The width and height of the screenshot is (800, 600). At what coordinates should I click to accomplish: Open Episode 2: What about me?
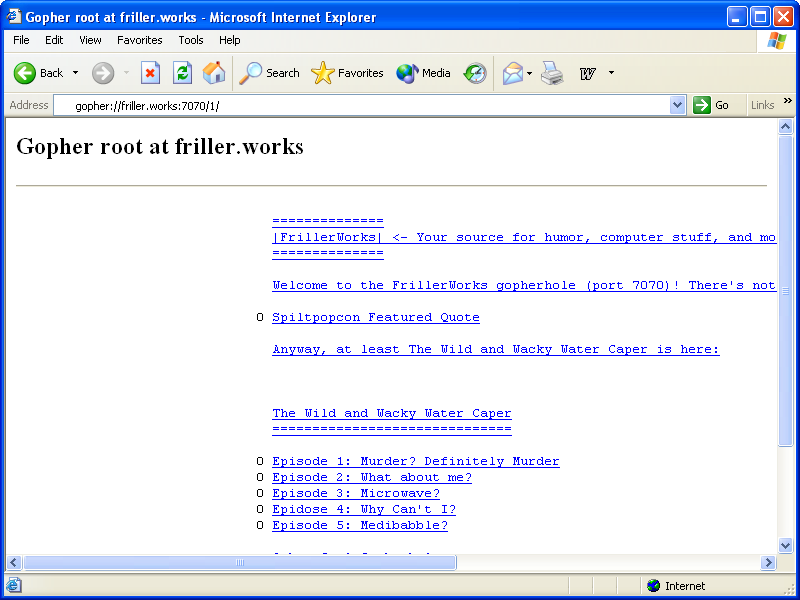click(x=372, y=477)
